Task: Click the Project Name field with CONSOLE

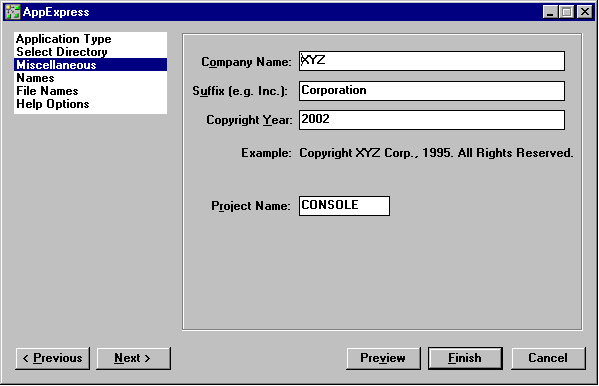Action: 344,206
